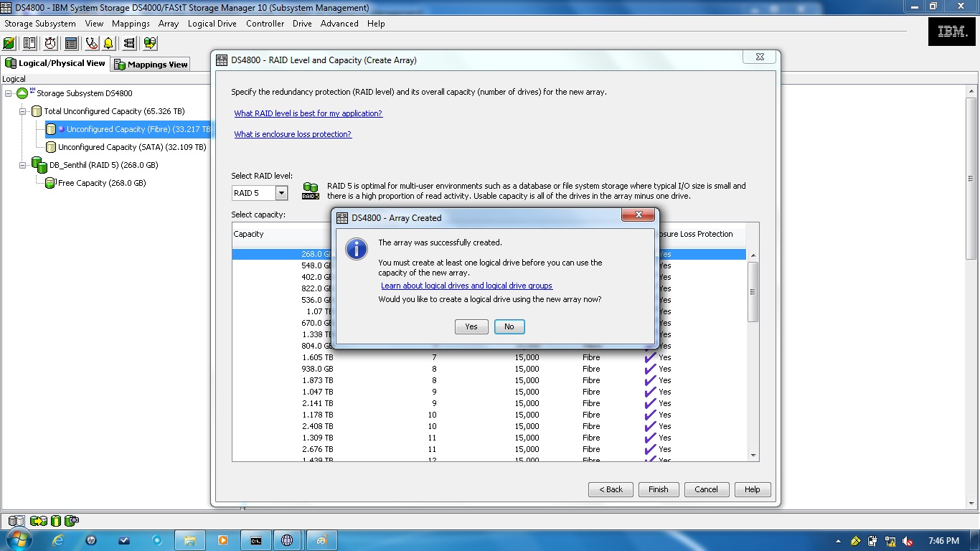This screenshot has height=551, width=980.
Task: Collapse the Total Unconfigured Capacity node
Action: [x=24, y=111]
